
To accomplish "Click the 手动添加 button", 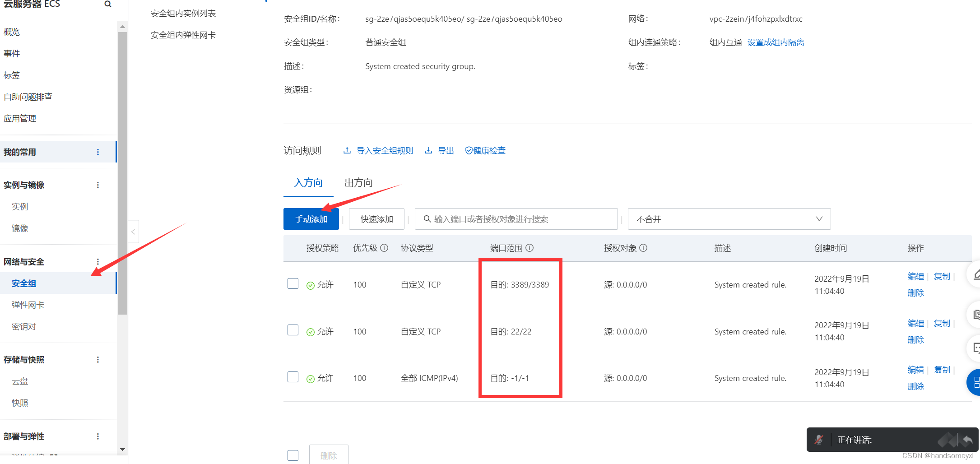I will pyautogui.click(x=311, y=219).
